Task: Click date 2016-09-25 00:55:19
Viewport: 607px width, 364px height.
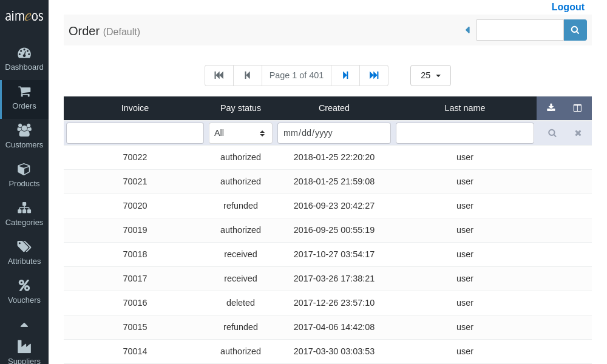Action: coord(334,230)
